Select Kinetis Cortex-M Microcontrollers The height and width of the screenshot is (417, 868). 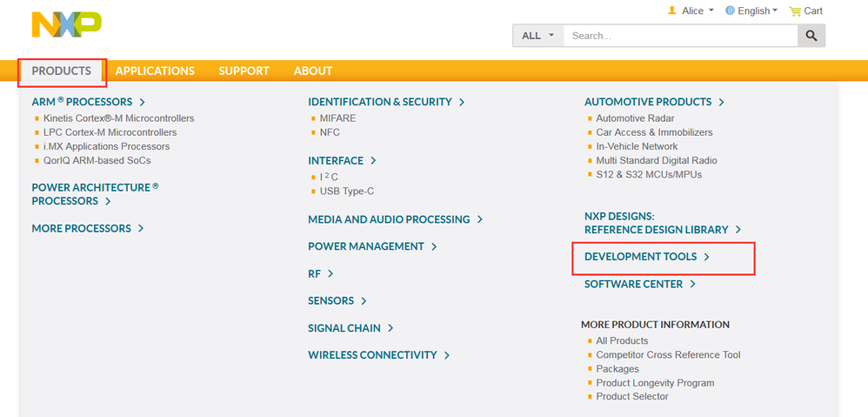click(118, 118)
